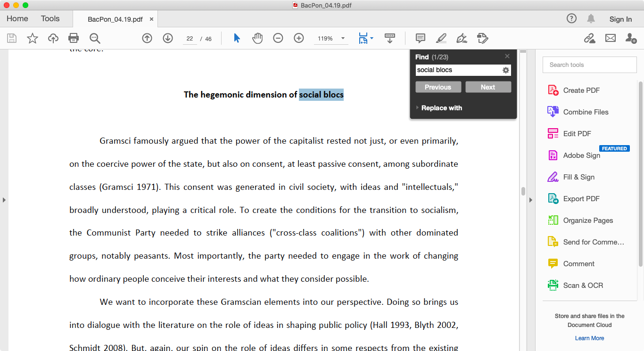Click the Stamp tool icon
644x351 pixels.
(482, 38)
